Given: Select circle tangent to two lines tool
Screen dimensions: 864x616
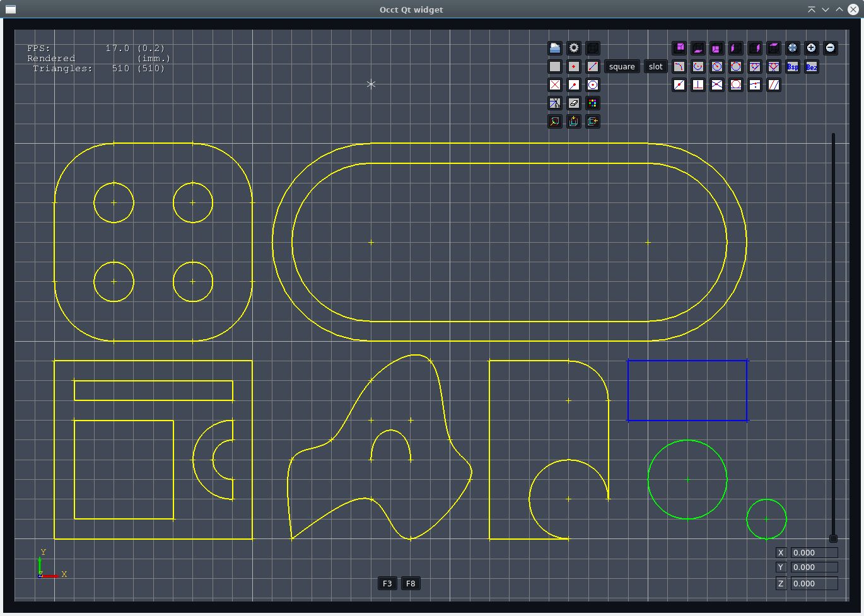Looking at the screenshot, I should tap(755, 66).
